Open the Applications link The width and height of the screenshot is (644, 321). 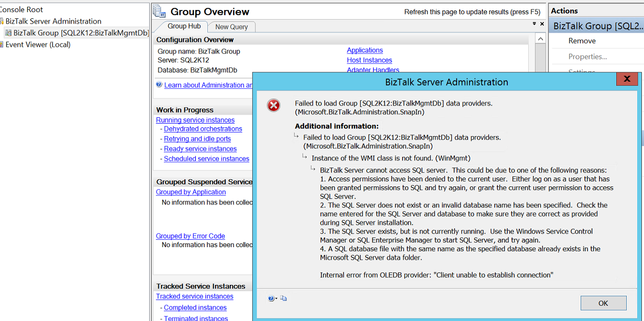[365, 50]
